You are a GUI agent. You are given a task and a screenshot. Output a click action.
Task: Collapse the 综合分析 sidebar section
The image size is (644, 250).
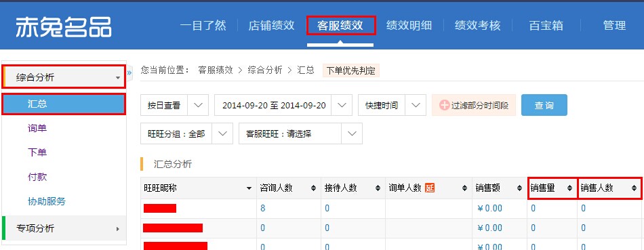click(64, 77)
